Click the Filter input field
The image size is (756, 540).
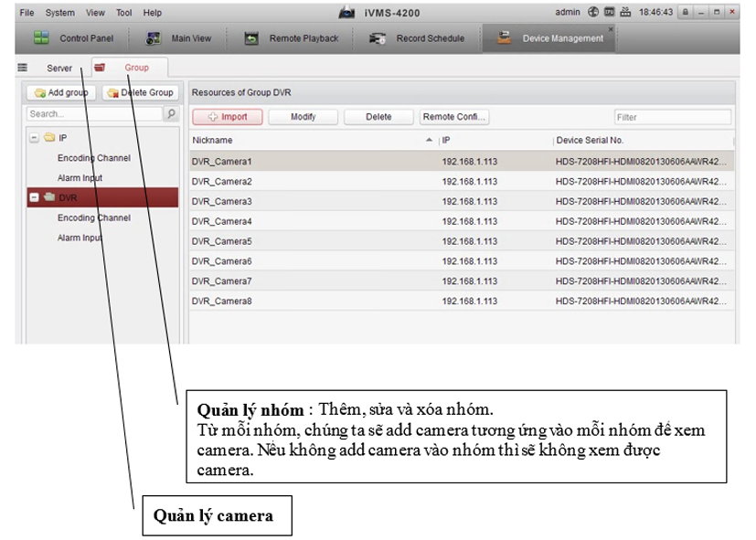pos(673,117)
